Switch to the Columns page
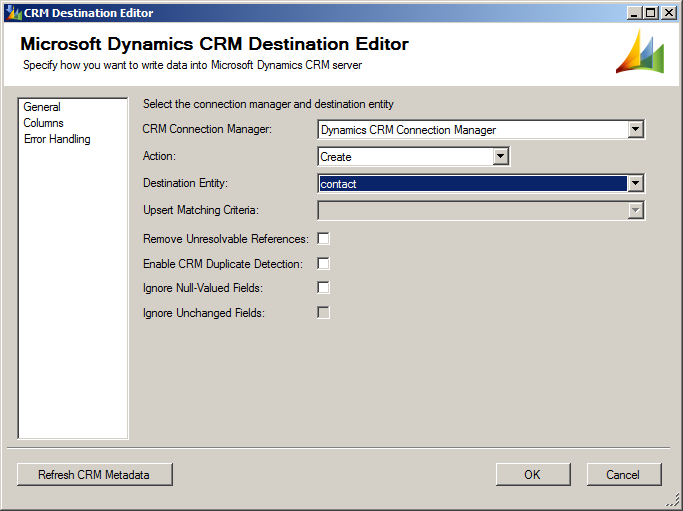Image resolution: width=683 pixels, height=511 pixels. [43, 123]
